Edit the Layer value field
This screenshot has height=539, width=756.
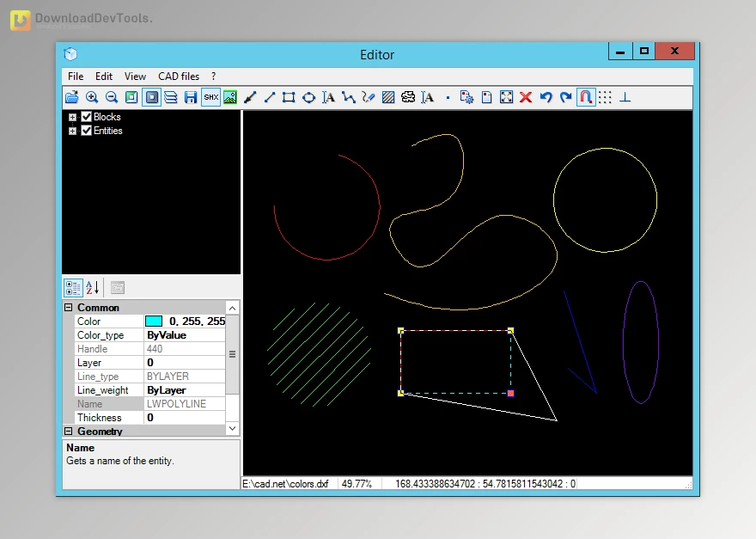point(185,363)
